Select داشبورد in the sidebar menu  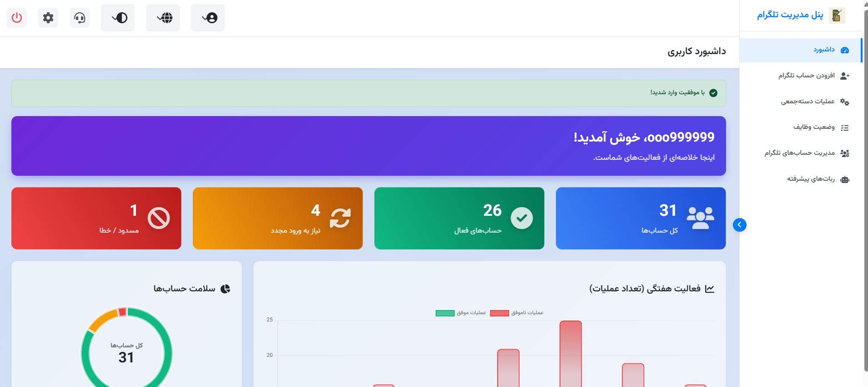click(x=823, y=50)
